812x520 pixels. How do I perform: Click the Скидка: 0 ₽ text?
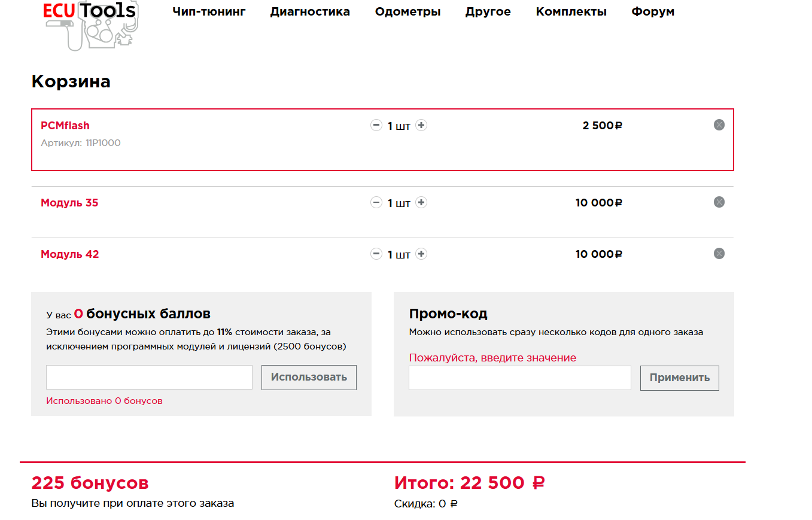[x=426, y=504]
